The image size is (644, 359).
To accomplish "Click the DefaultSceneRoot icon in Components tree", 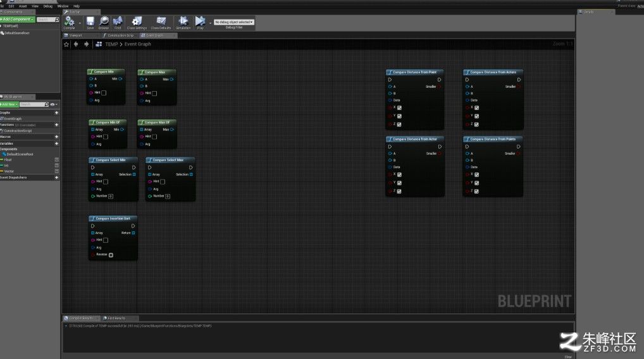I will click(2, 33).
